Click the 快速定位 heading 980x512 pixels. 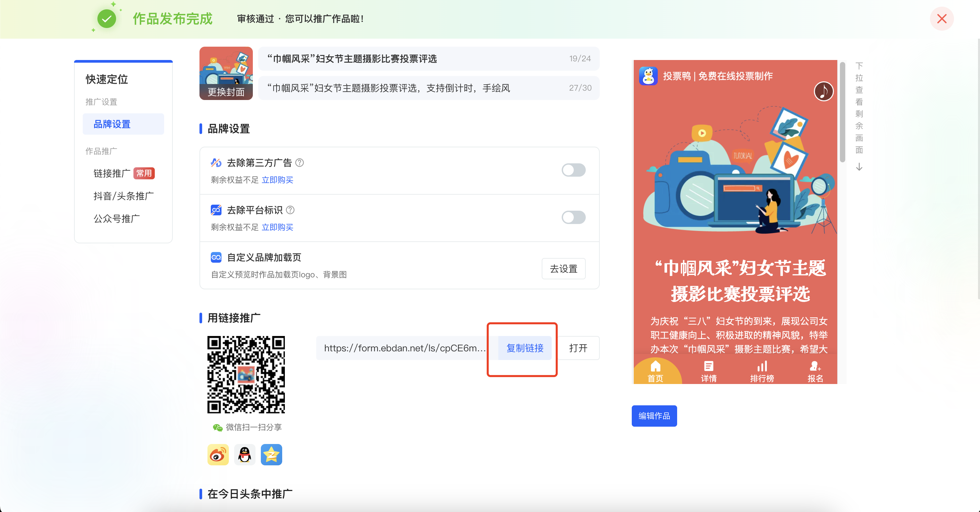107,79
